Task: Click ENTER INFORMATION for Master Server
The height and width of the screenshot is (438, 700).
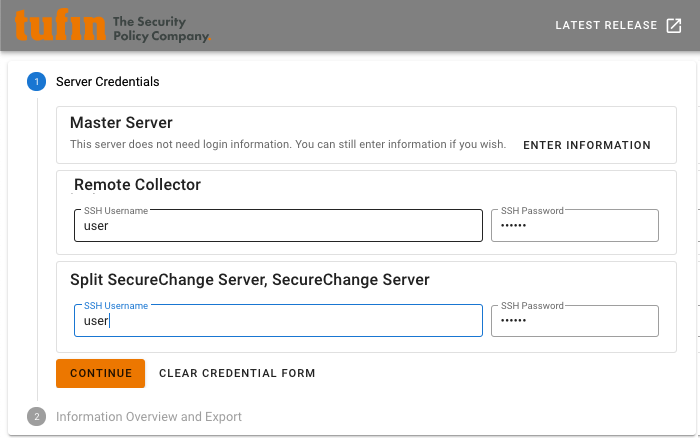Action: pyautogui.click(x=587, y=145)
